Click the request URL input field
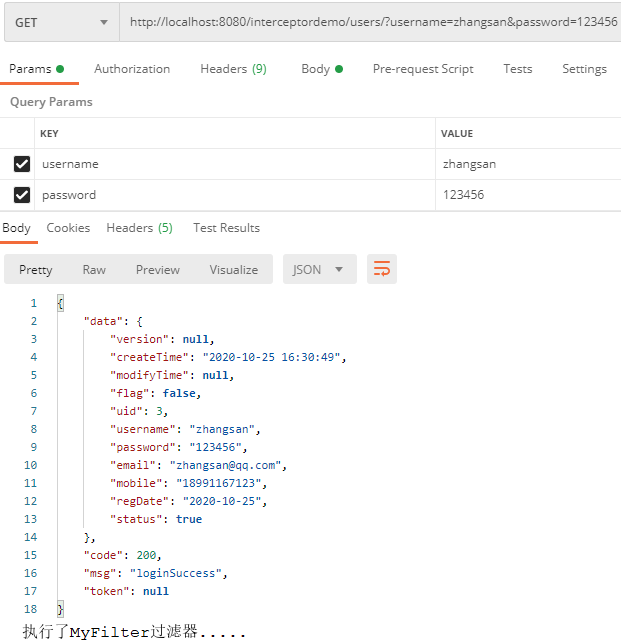Viewport: 621px width, 643px height. click(x=370, y=22)
